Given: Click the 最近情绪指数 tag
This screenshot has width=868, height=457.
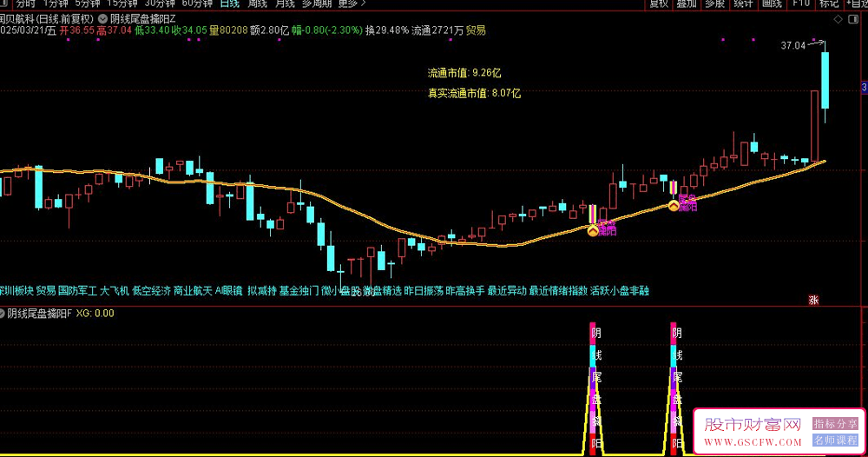Looking at the screenshot, I should click(558, 291).
